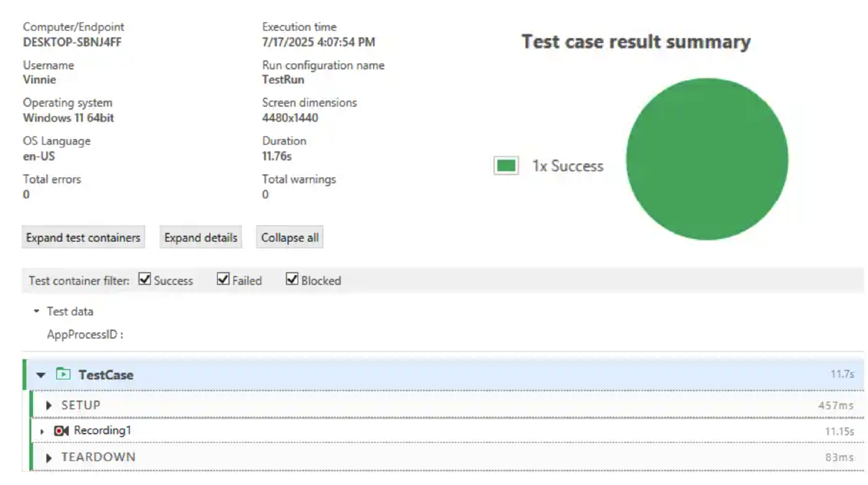This screenshot has width=868, height=485.
Task: Select the green pie chart segment
Action: [x=708, y=158]
